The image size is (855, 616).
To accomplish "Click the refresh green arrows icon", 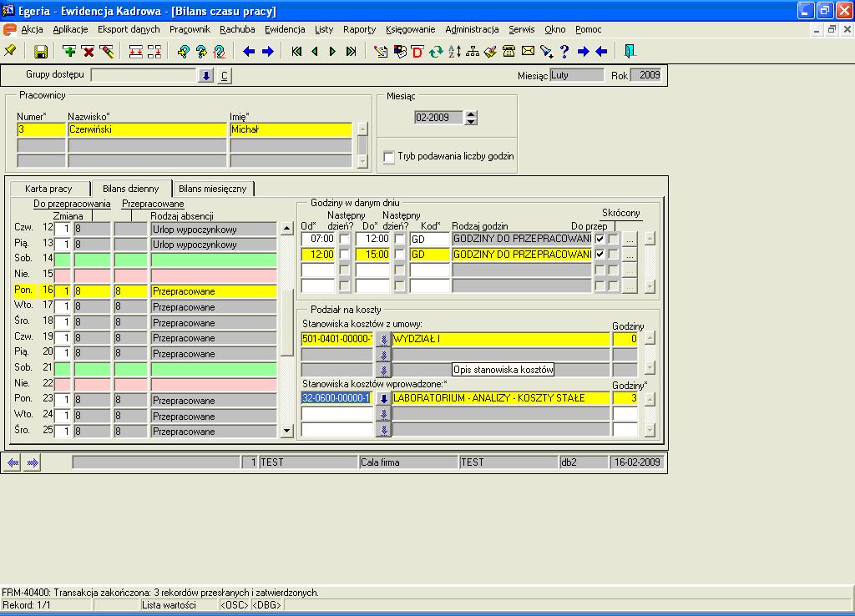I will tap(436, 52).
